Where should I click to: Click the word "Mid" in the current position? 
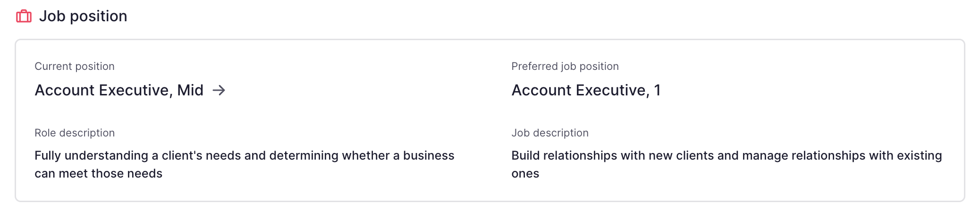[x=190, y=90]
